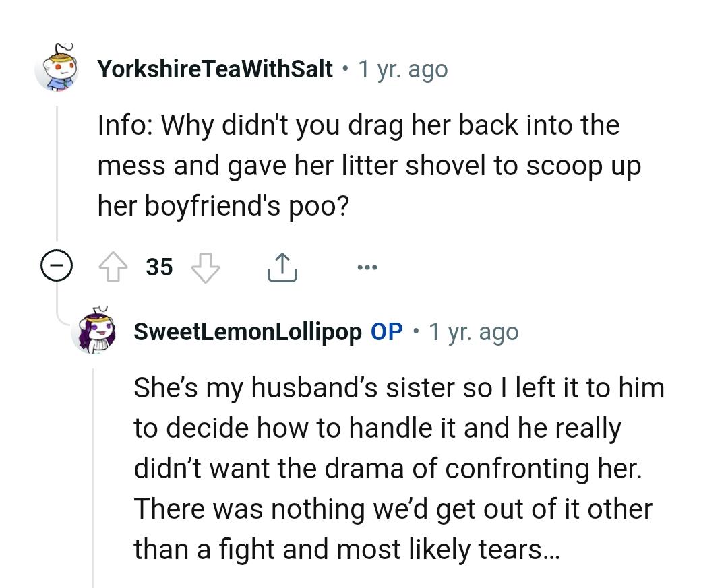Click the share icon under the comment
Image resolution: width=728 pixels, height=588 pixels.
pos(282,267)
